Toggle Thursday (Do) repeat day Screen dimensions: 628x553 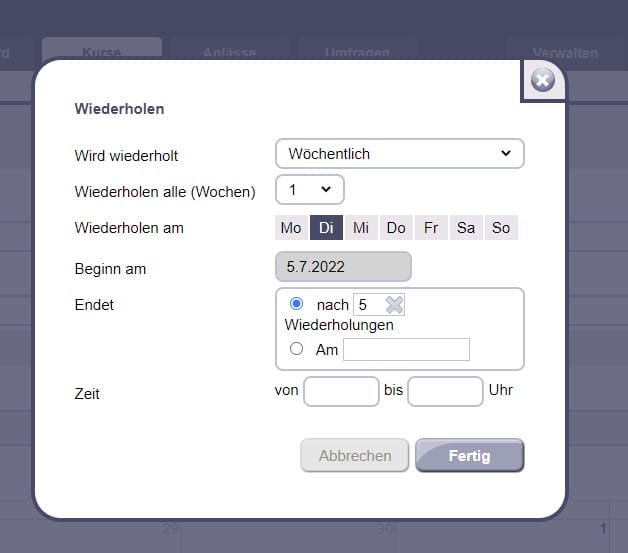(396, 228)
